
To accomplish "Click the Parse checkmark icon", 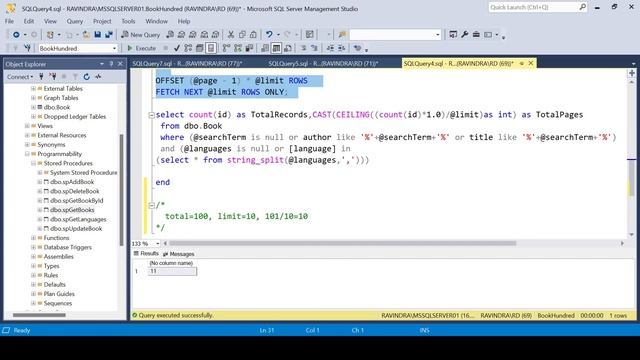I will pyautogui.click(x=177, y=48).
